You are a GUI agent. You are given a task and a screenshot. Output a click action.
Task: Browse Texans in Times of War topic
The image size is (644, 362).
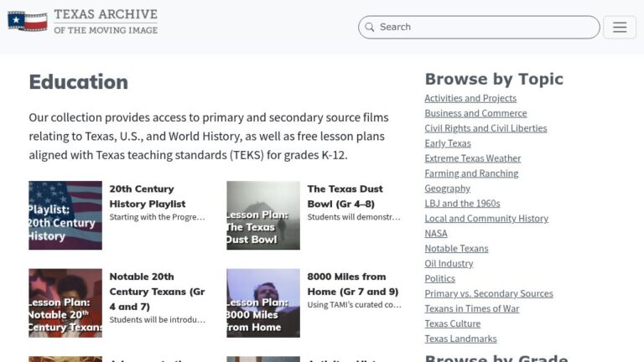(472, 308)
